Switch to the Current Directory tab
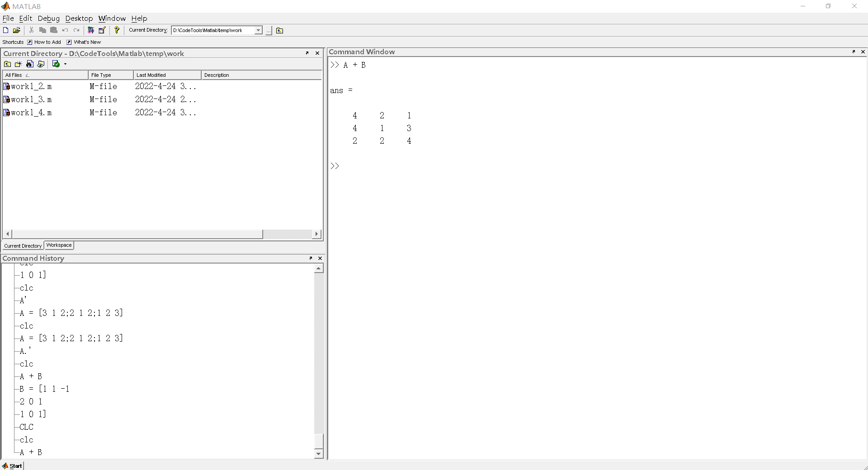 (x=23, y=246)
